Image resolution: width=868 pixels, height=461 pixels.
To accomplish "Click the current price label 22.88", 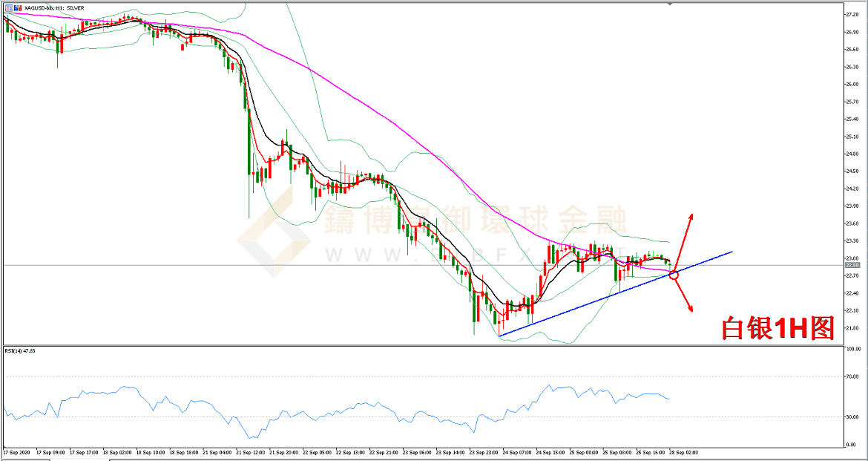I will (x=852, y=266).
